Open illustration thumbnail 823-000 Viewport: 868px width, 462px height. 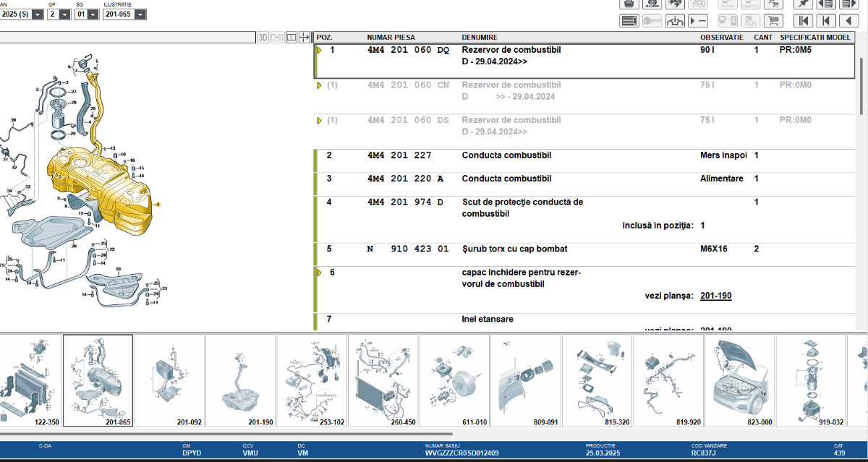point(739,380)
